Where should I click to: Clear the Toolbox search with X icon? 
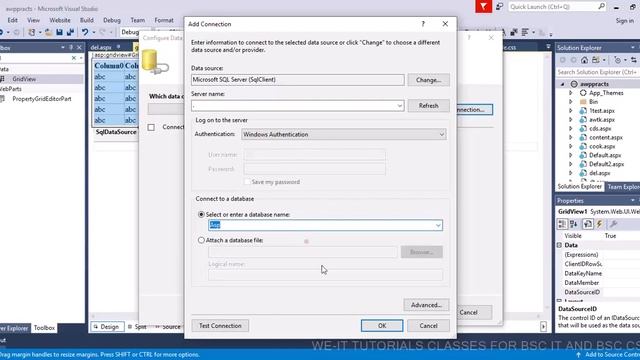(73, 58)
